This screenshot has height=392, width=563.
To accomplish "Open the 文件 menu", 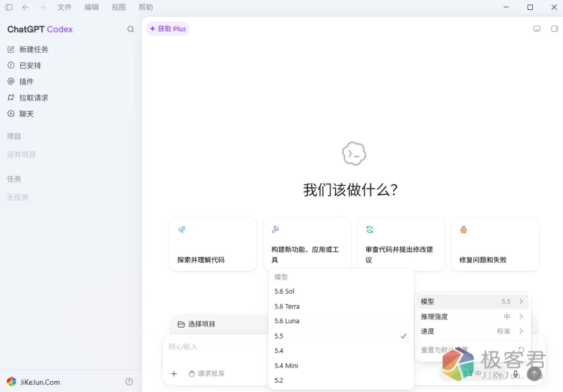I will pos(65,7).
